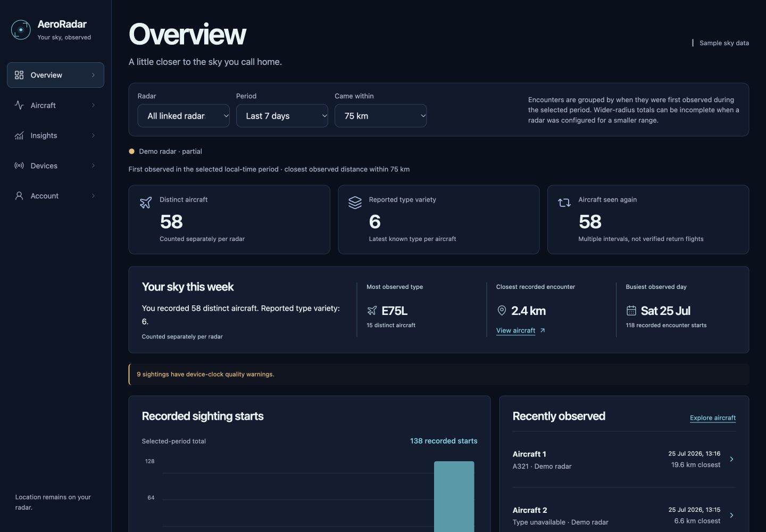Open the Explore aircraft link
The width and height of the screenshot is (766, 532).
[x=713, y=418]
